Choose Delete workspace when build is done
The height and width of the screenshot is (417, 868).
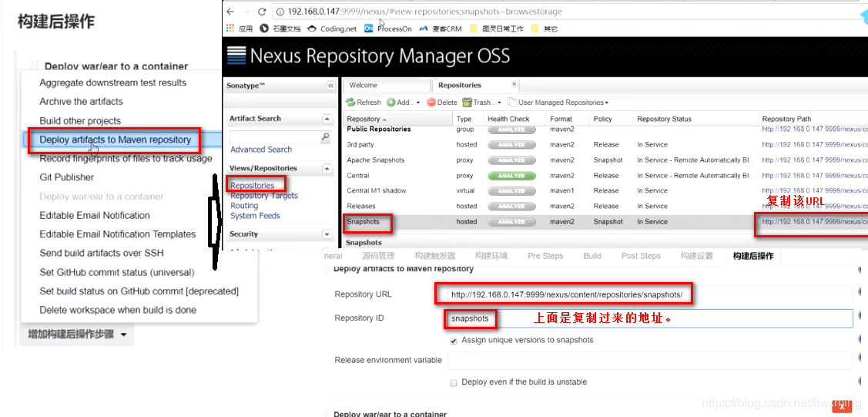(x=118, y=310)
